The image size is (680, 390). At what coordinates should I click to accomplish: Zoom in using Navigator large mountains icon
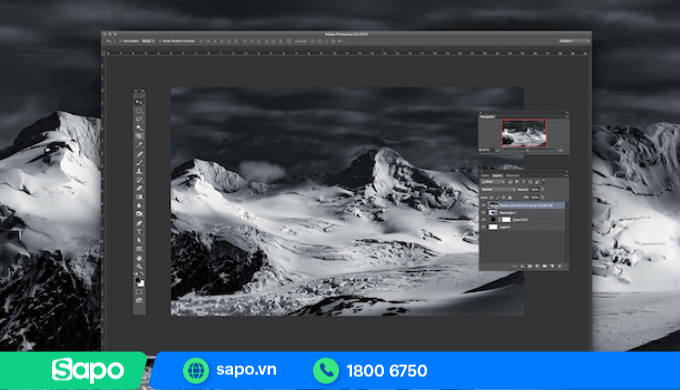(561, 151)
